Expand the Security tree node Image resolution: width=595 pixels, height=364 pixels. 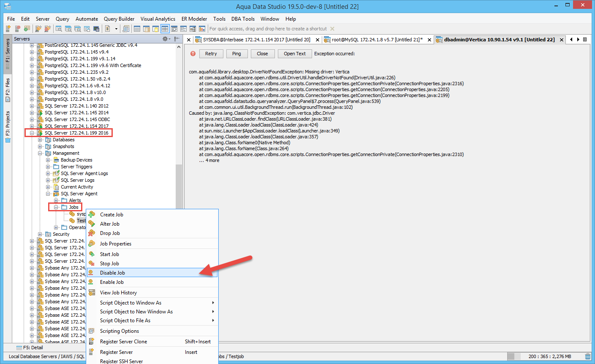tap(40, 234)
